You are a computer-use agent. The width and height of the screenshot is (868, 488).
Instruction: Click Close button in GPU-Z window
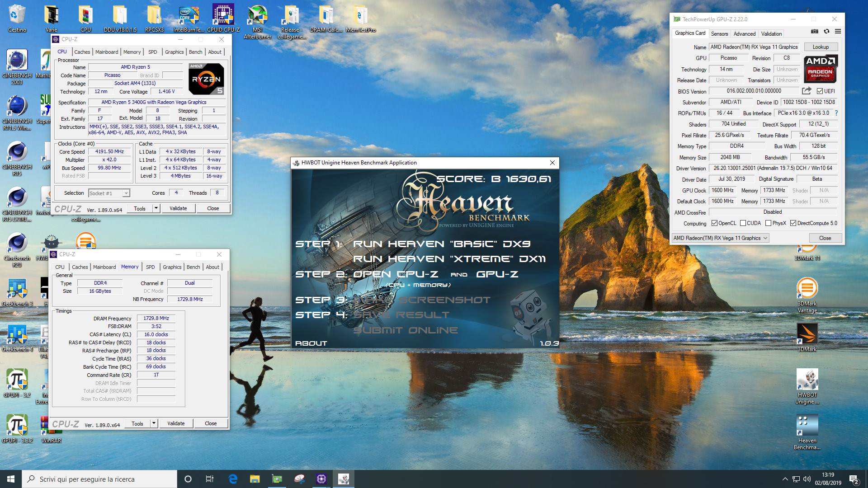tap(825, 238)
